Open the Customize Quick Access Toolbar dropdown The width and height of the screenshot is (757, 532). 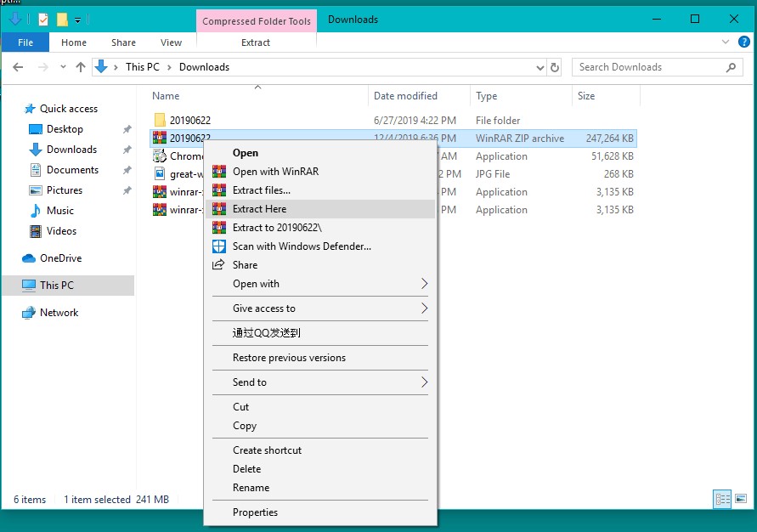pyautogui.click(x=77, y=20)
